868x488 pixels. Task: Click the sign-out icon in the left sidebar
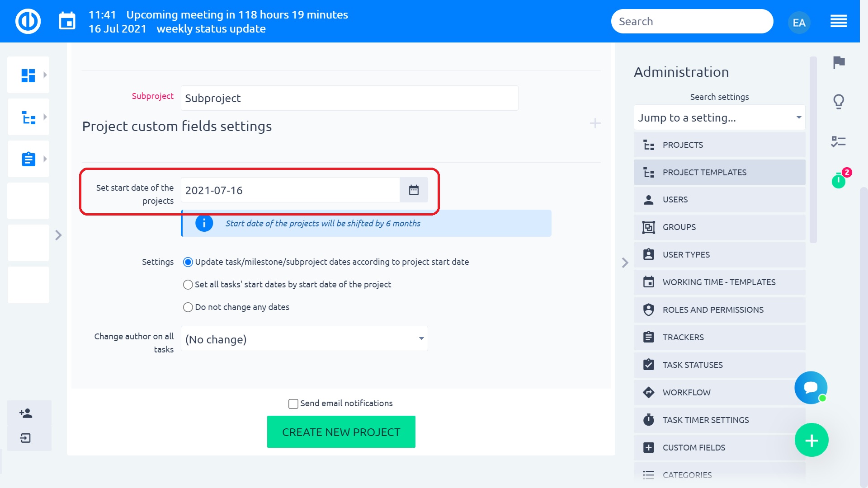(26, 438)
